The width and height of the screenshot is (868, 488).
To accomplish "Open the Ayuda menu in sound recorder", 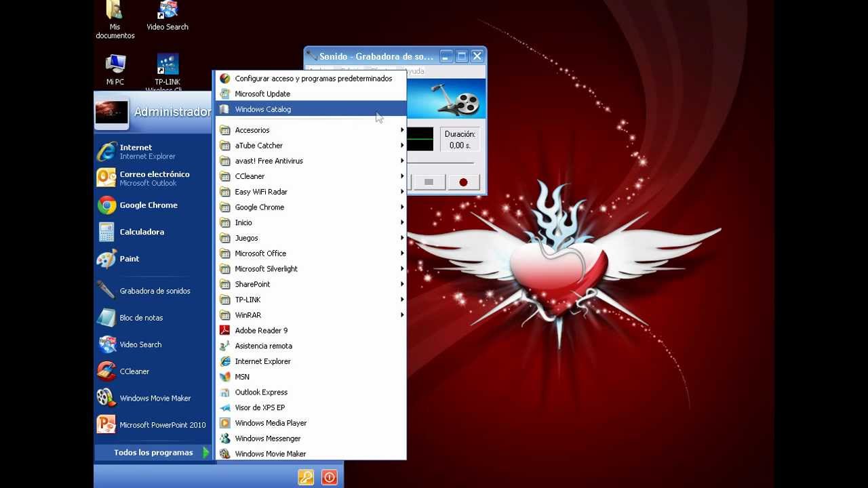I will pos(414,70).
